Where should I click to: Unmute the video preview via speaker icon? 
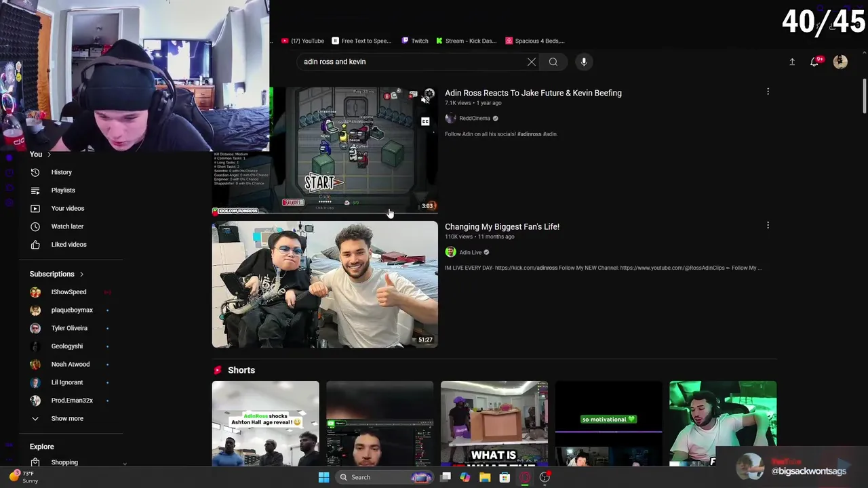425,100
